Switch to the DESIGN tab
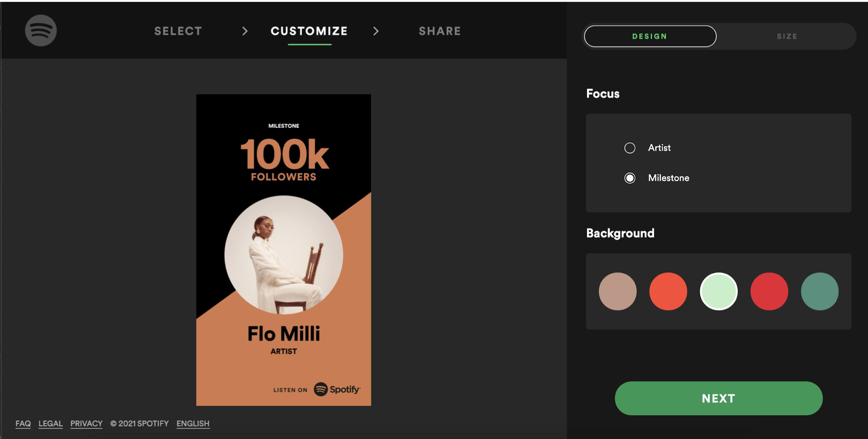868x439 pixels. coord(650,36)
